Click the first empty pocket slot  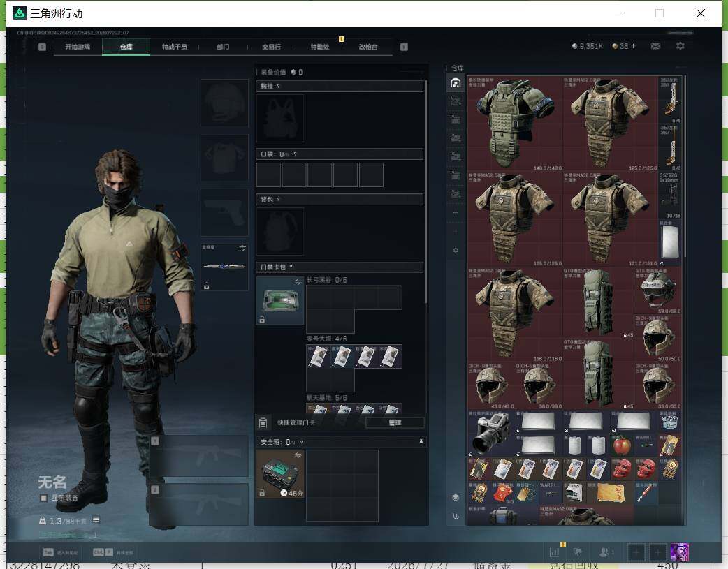point(268,175)
